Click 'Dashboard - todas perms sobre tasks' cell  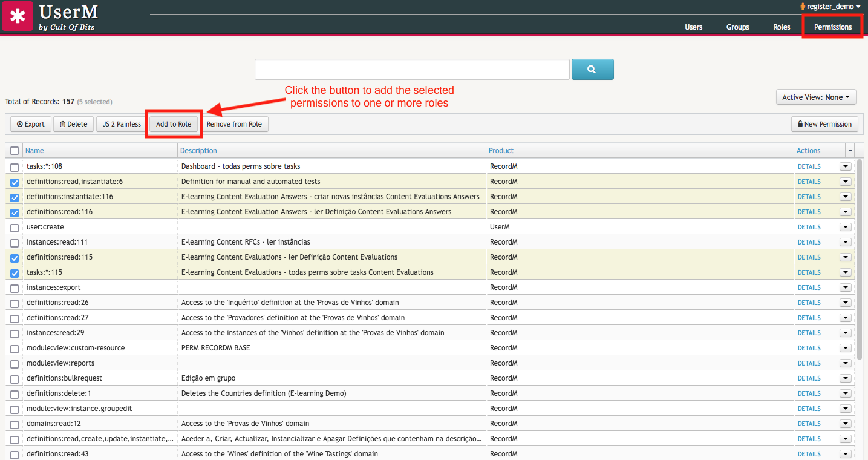click(332, 166)
